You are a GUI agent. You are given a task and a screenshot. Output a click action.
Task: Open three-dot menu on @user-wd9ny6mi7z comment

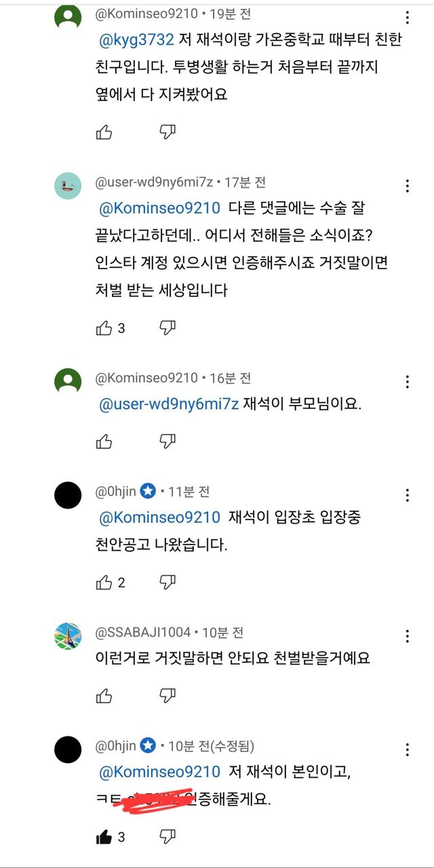[x=407, y=185]
